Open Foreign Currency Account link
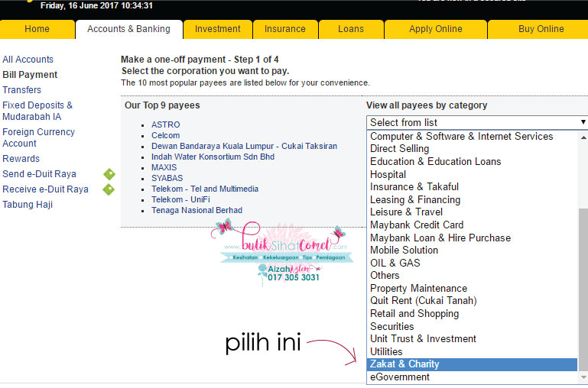Screen dimensions: 588x388 click(x=39, y=137)
